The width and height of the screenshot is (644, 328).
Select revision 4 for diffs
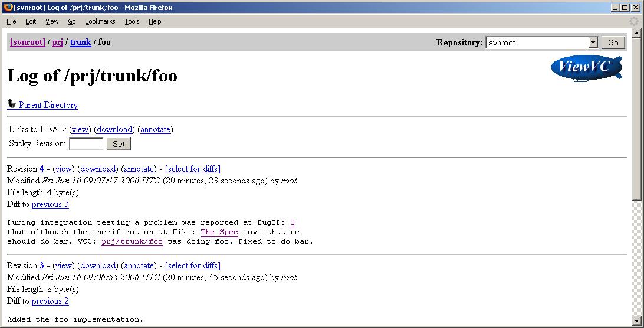point(193,169)
